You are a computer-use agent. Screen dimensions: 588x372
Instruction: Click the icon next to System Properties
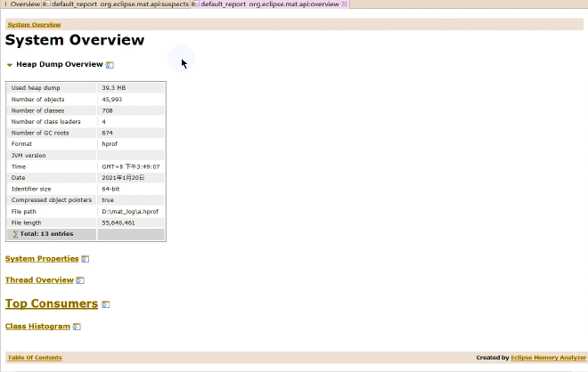point(86,259)
